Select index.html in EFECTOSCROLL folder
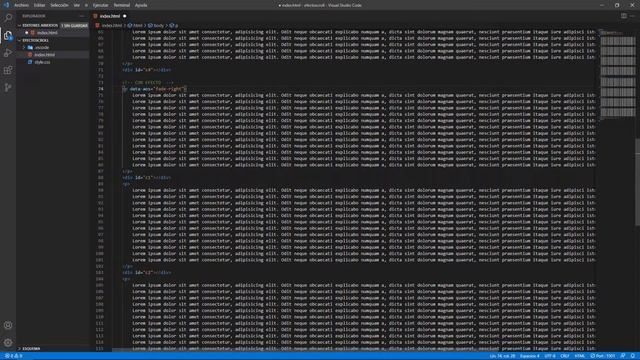 [44, 55]
